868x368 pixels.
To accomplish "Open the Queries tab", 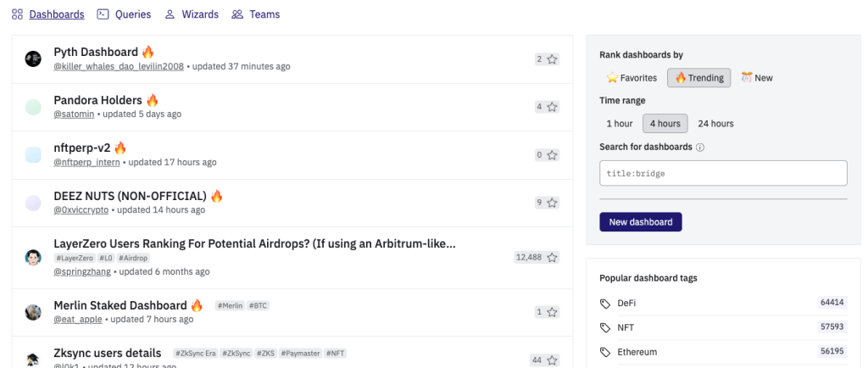I will point(125,14).
